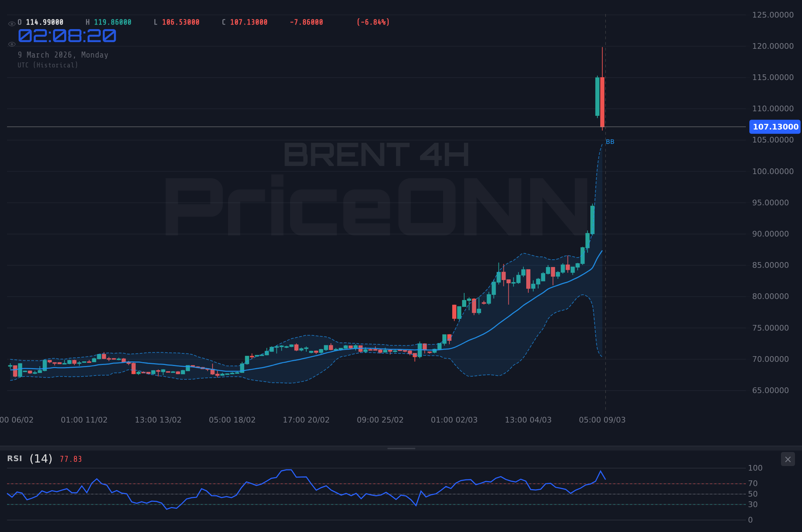Viewport: 802px width, 532px height.
Task: Click the UTC (Historical) label
Action: 48,65
